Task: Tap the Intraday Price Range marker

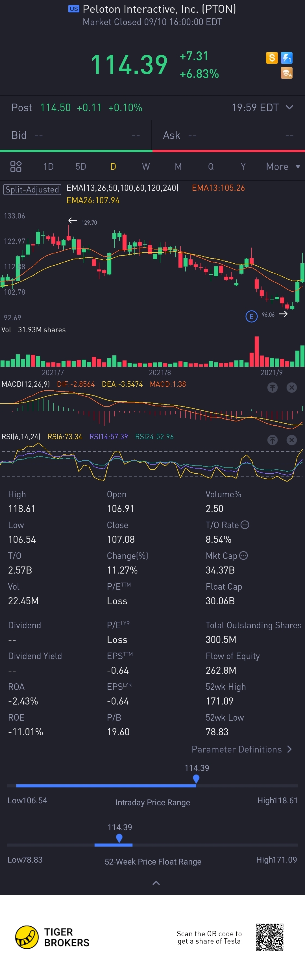Action: pyautogui.click(x=196, y=779)
